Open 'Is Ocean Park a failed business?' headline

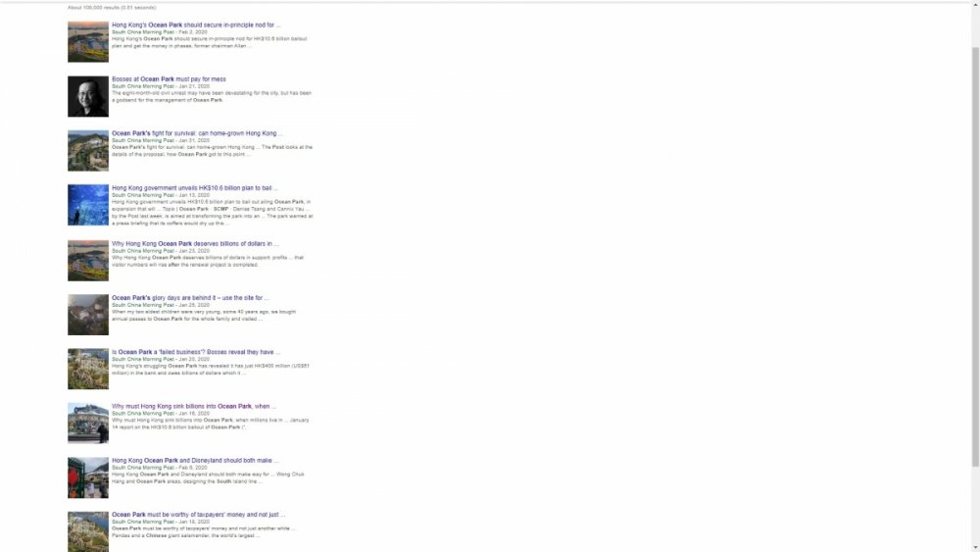196,351
